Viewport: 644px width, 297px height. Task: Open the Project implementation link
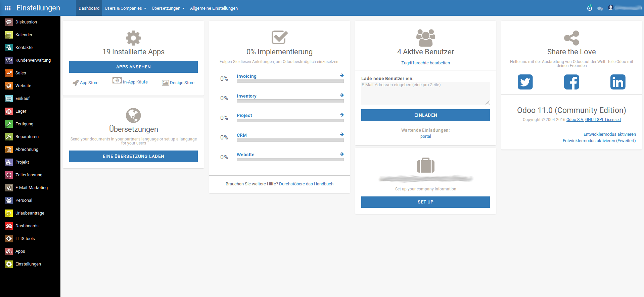[244, 115]
